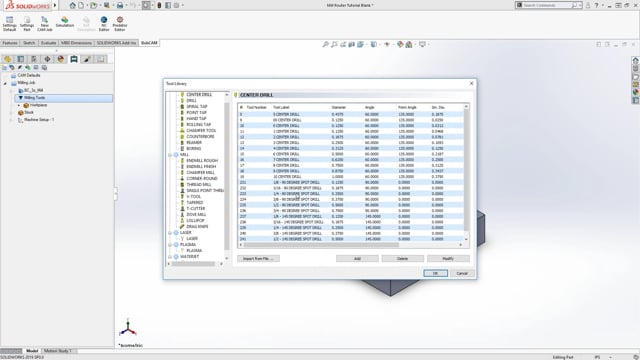Select FeatureManager design tree tab icon
This screenshot has width=640, height=360.
8,59
